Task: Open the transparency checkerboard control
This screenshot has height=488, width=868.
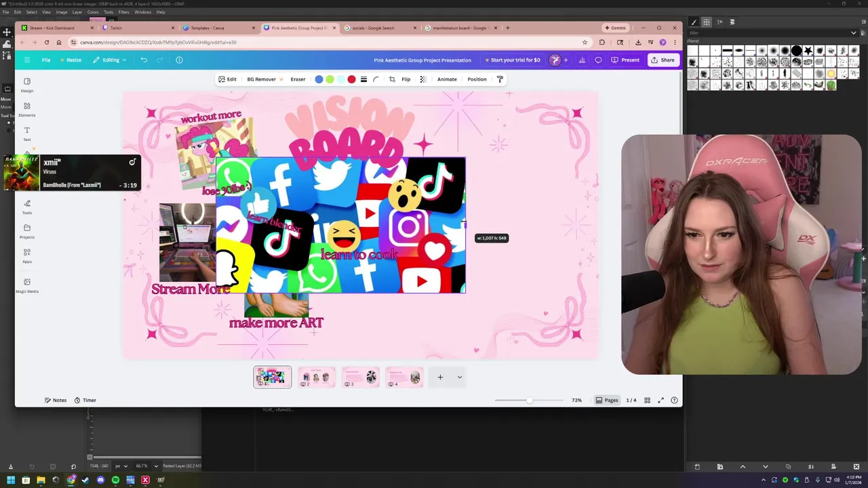Action: tap(423, 79)
